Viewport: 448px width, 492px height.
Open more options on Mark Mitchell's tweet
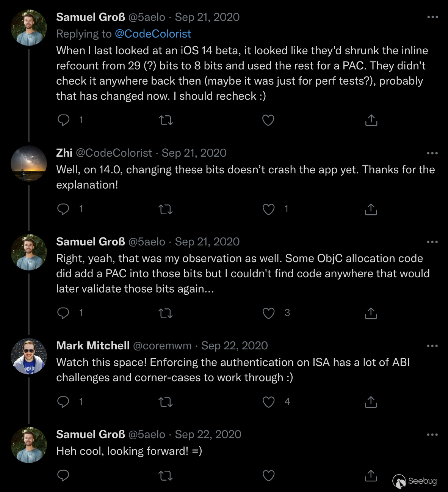pyautogui.click(x=432, y=346)
